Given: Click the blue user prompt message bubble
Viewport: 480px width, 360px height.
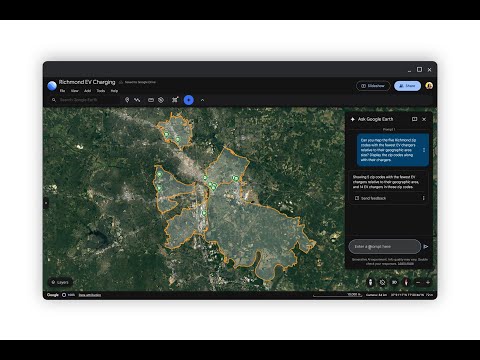Looking at the screenshot, I should coord(393,150).
